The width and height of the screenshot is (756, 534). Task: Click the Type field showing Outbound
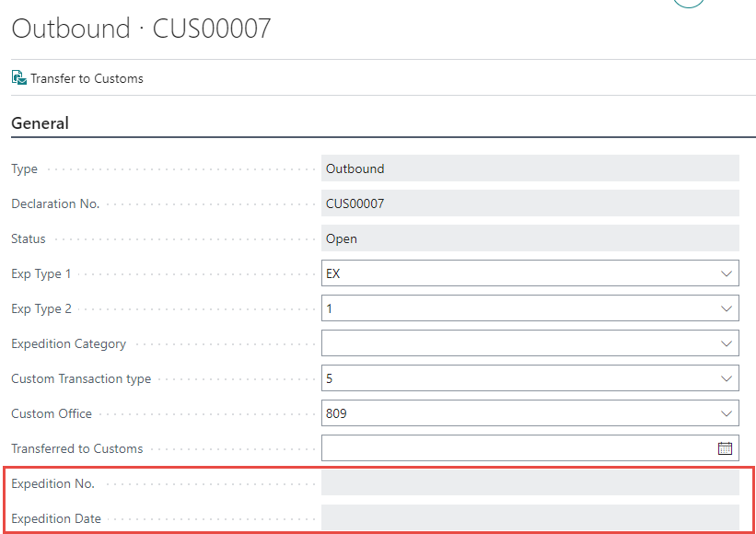529,168
